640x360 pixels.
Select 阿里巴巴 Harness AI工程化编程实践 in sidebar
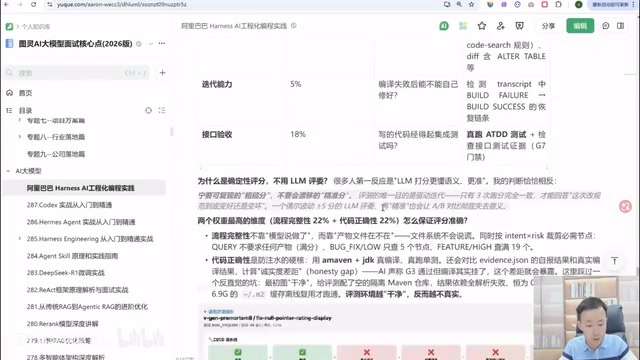pyautogui.click(x=84, y=188)
